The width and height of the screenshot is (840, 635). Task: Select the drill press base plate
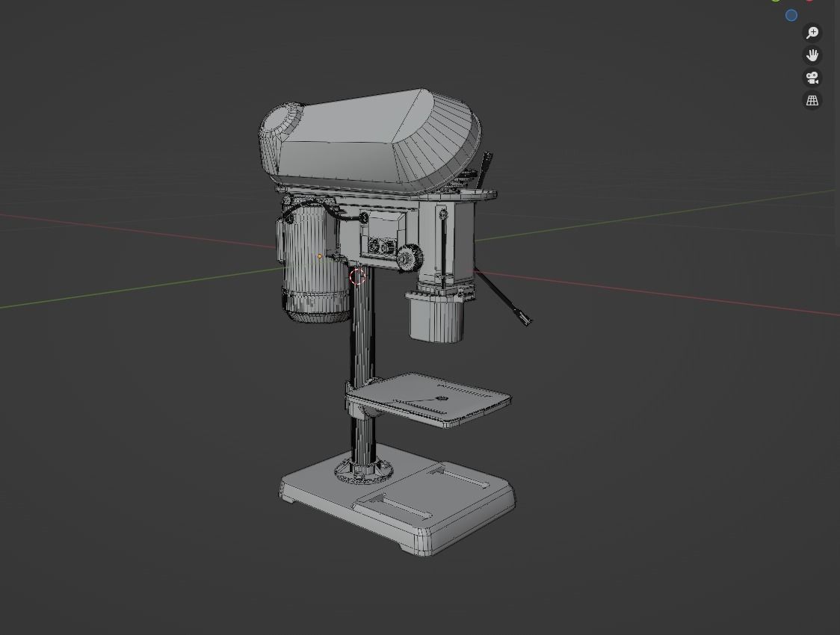point(398,499)
